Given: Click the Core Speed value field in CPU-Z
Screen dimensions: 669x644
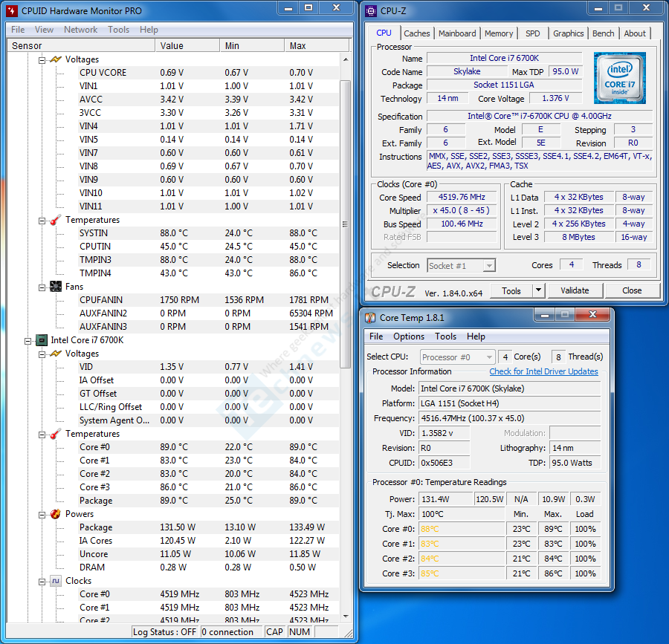Looking at the screenshot, I should point(462,197).
